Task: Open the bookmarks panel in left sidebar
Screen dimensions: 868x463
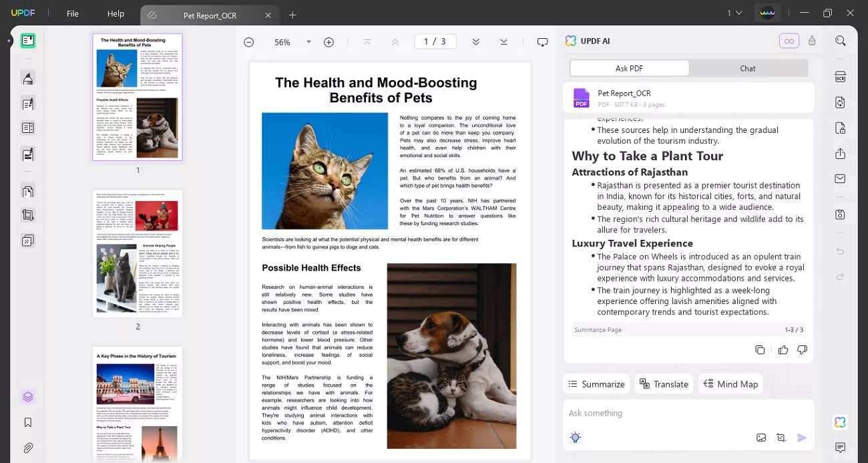Action: click(27, 422)
